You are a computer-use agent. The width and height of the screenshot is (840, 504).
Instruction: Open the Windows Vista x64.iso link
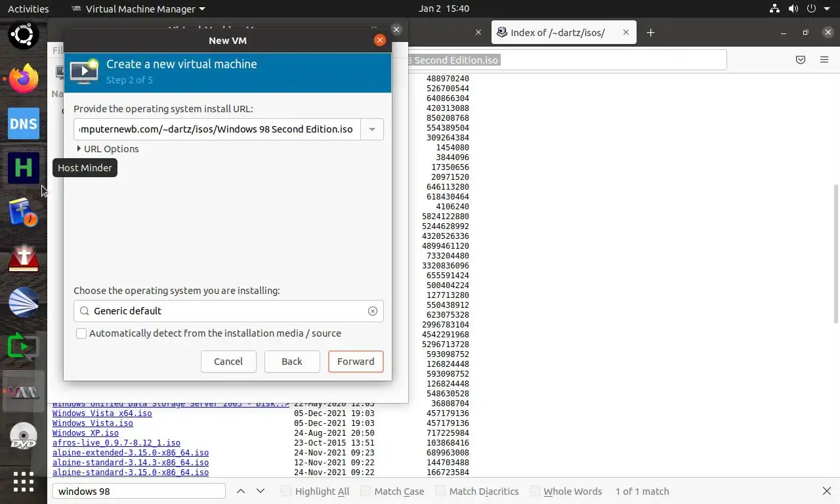click(102, 413)
